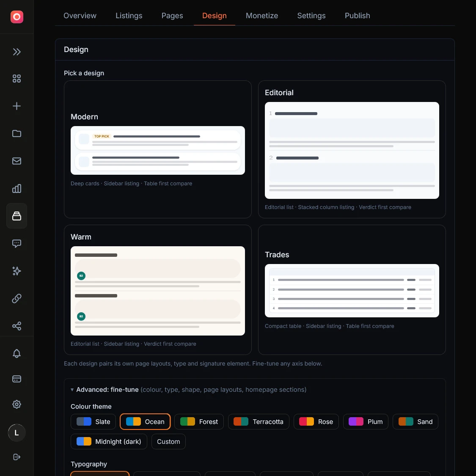Open the chat bubble icon
This screenshot has width=476, height=476.
pyautogui.click(x=17, y=243)
